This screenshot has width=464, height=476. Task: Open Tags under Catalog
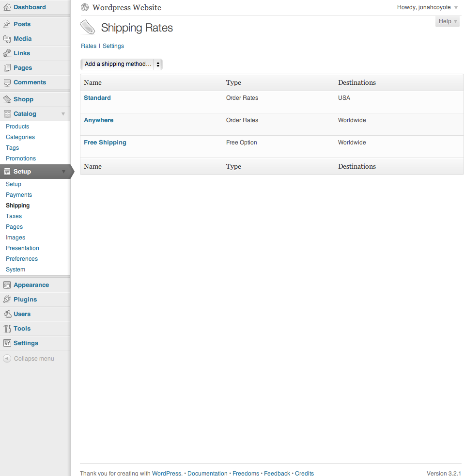(13, 148)
